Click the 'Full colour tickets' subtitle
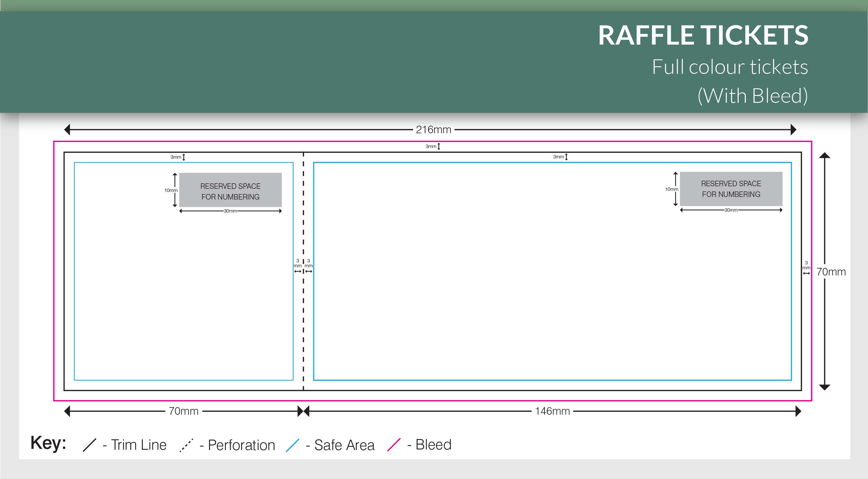Screen dimensions: 868x479 pyautogui.click(x=730, y=67)
